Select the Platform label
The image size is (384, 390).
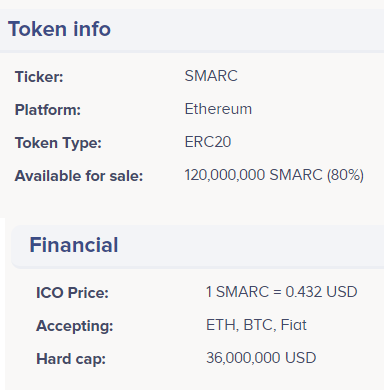coord(48,110)
